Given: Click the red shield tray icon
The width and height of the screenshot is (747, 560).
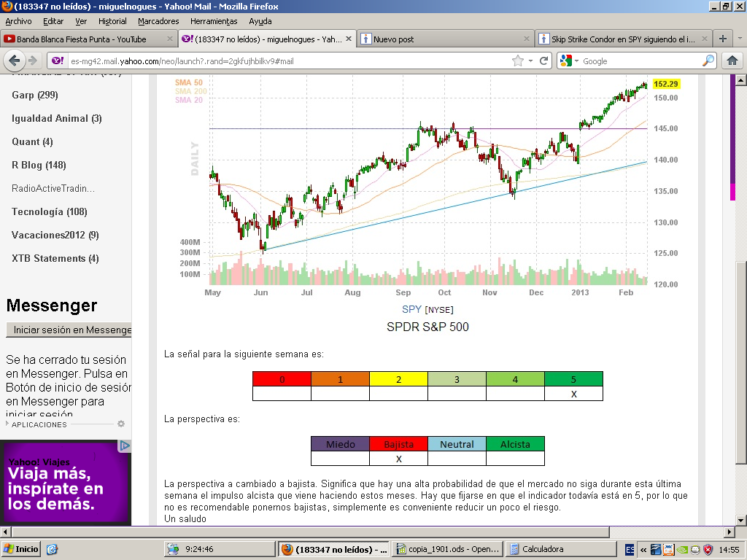Looking at the screenshot, I should 708,550.
